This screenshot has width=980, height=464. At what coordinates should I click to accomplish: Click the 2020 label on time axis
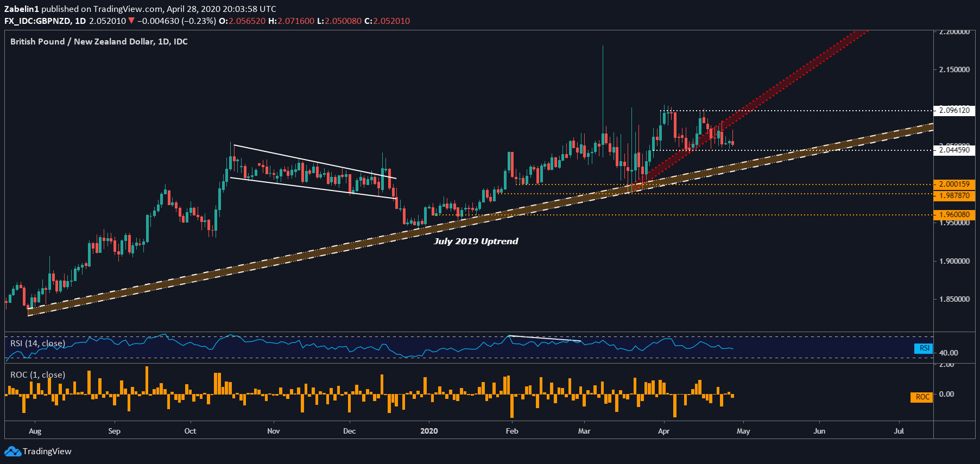click(429, 431)
